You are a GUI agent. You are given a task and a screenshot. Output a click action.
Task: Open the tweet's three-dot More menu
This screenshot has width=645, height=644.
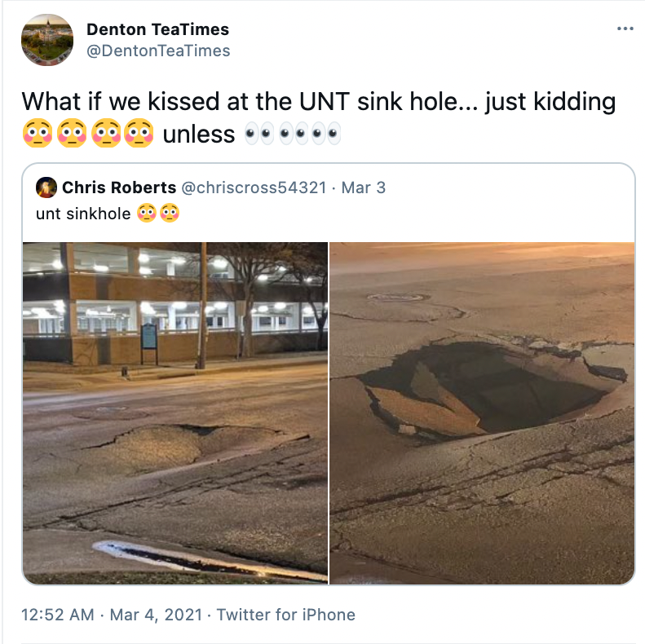[625, 29]
